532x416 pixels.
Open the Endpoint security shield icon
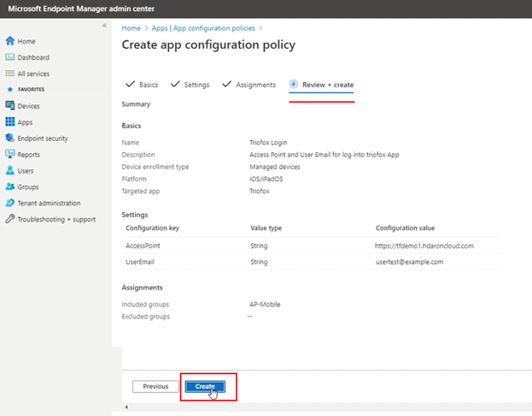click(x=10, y=138)
